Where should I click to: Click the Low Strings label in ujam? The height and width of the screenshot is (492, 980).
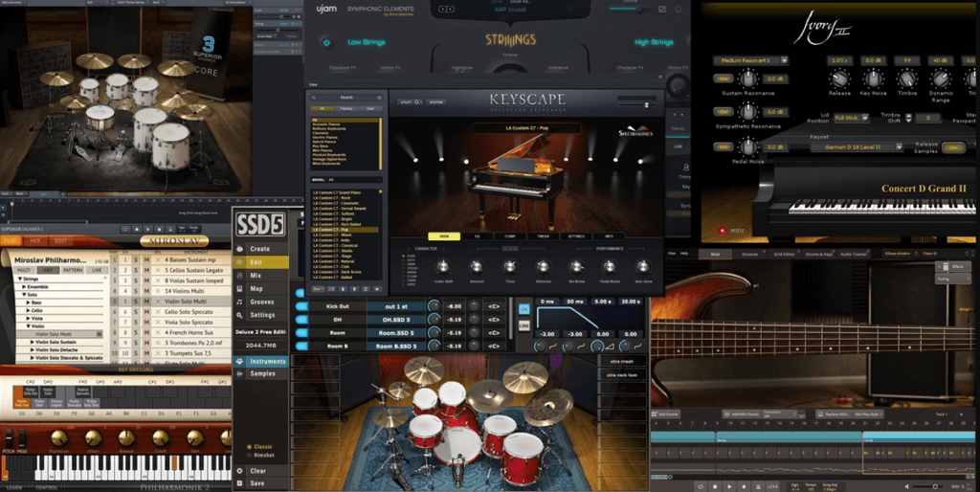[367, 42]
